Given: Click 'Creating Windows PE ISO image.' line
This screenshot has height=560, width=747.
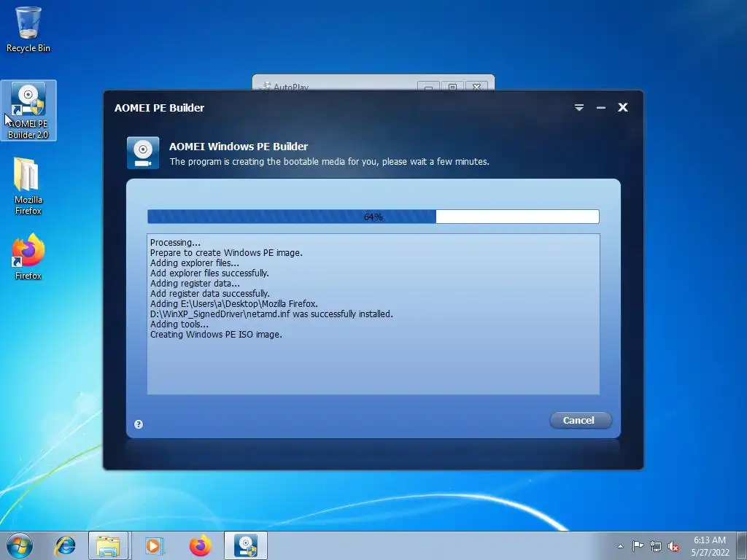Looking at the screenshot, I should tap(216, 335).
